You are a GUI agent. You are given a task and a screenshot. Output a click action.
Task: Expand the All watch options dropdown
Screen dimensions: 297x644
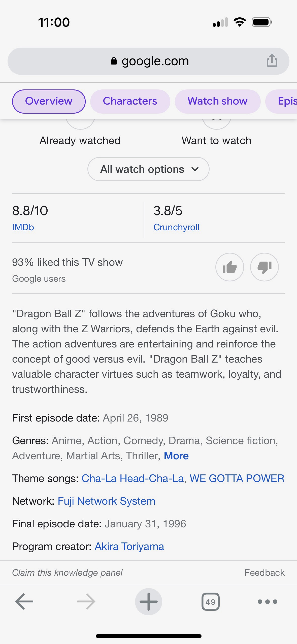click(148, 169)
